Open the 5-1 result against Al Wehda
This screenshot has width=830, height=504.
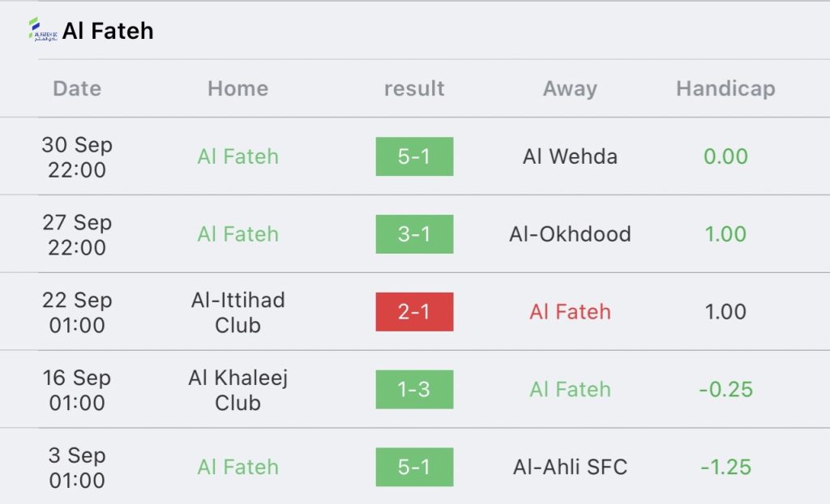[414, 156]
